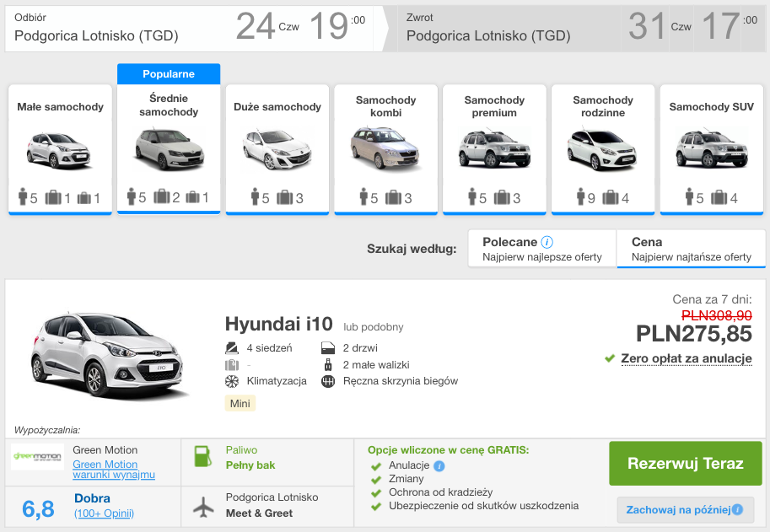
Task: Click person icon in Samochody rodzinne card
Action: click(x=581, y=196)
